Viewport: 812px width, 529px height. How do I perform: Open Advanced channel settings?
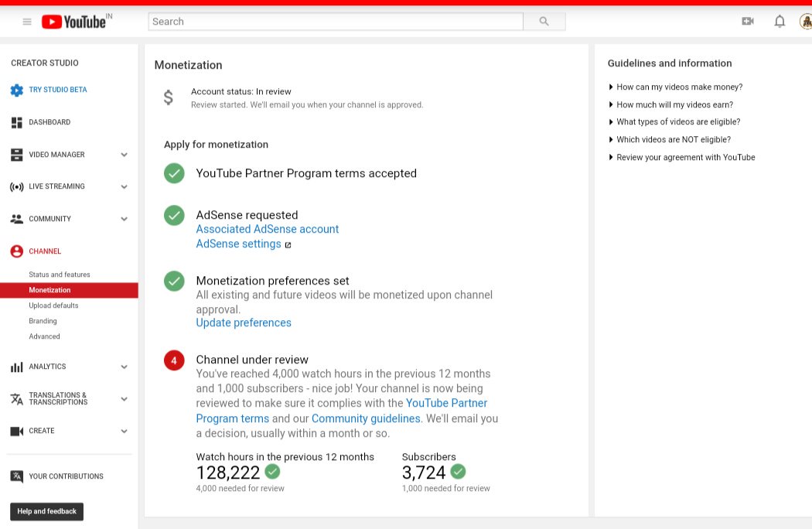coord(45,336)
